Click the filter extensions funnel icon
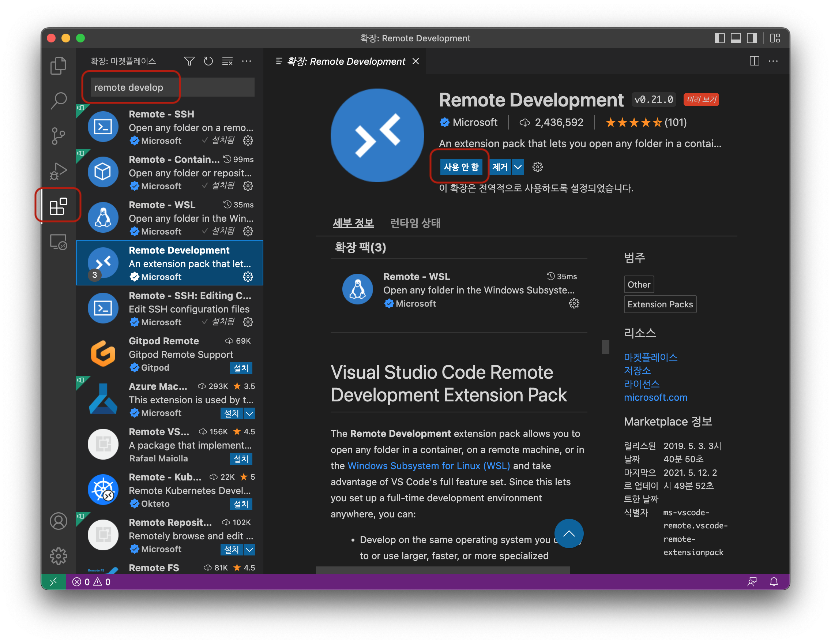 point(189,61)
